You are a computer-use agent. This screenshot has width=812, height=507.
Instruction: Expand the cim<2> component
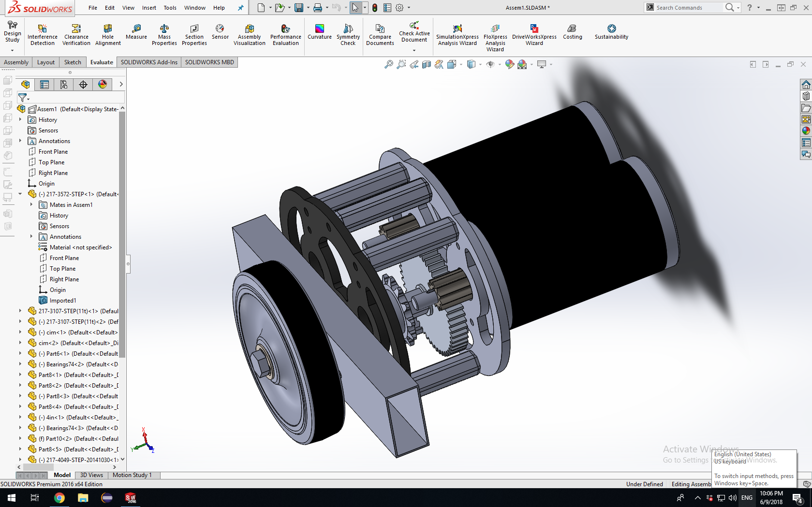(x=20, y=343)
